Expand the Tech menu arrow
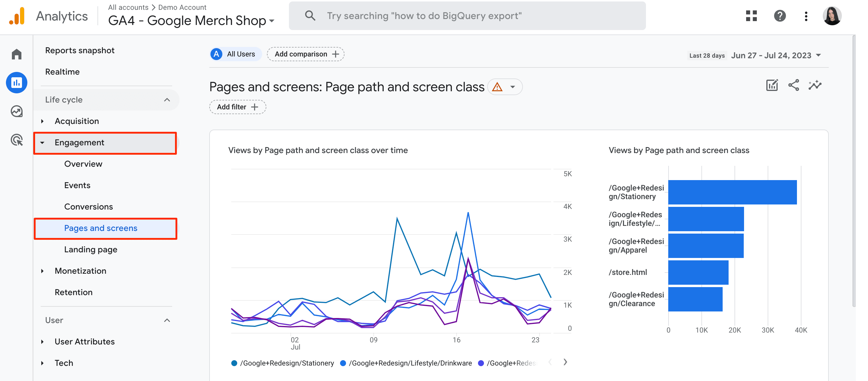This screenshot has height=381, width=868. pos(43,363)
